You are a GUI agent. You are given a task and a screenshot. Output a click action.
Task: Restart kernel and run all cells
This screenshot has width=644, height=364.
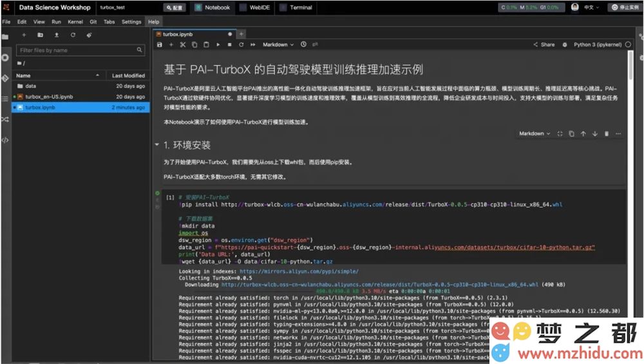pos(253,44)
